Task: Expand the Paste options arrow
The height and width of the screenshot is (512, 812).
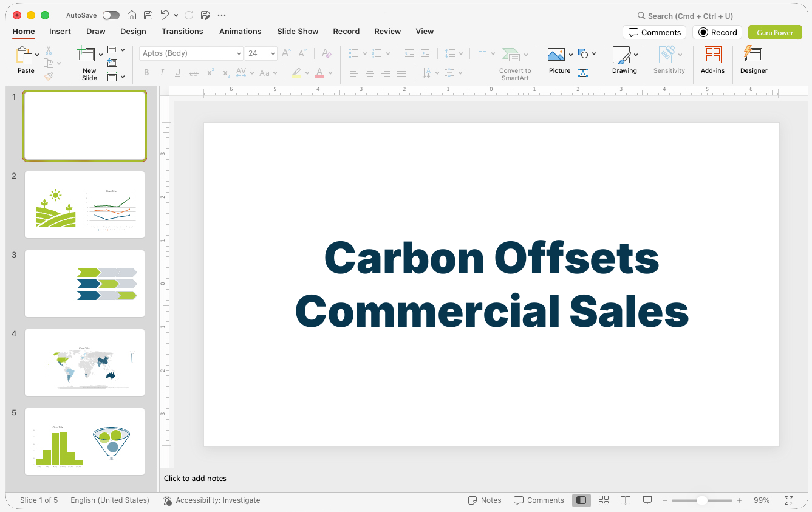Action: (37, 55)
